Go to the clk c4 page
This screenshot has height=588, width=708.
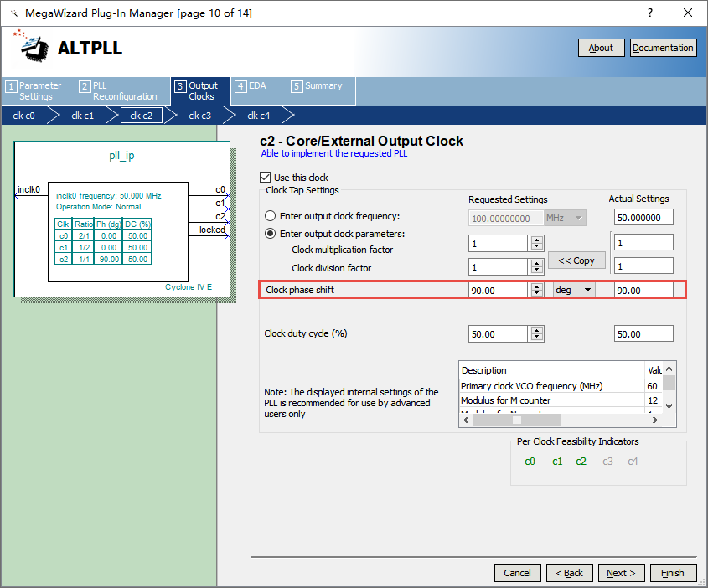pyautogui.click(x=259, y=116)
